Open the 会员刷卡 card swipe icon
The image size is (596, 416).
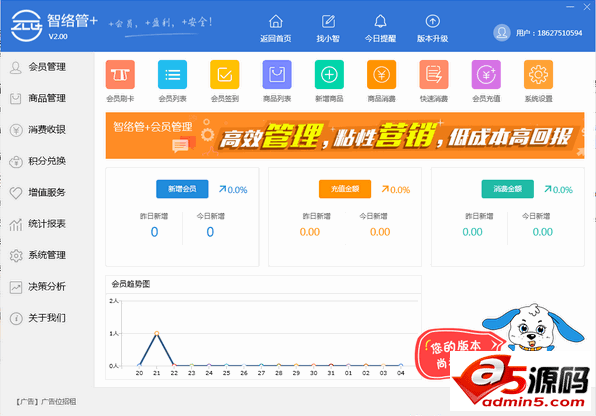click(x=120, y=75)
